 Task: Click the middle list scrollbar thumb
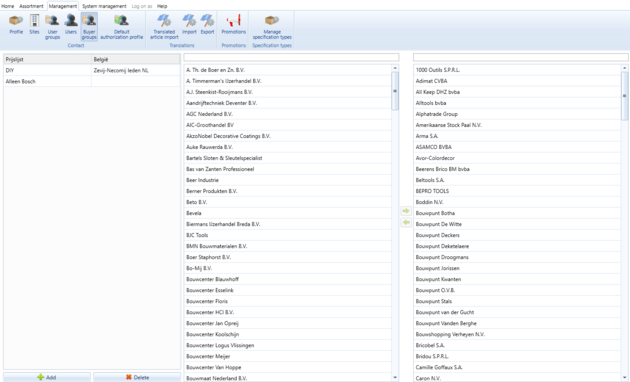(x=395, y=91)
